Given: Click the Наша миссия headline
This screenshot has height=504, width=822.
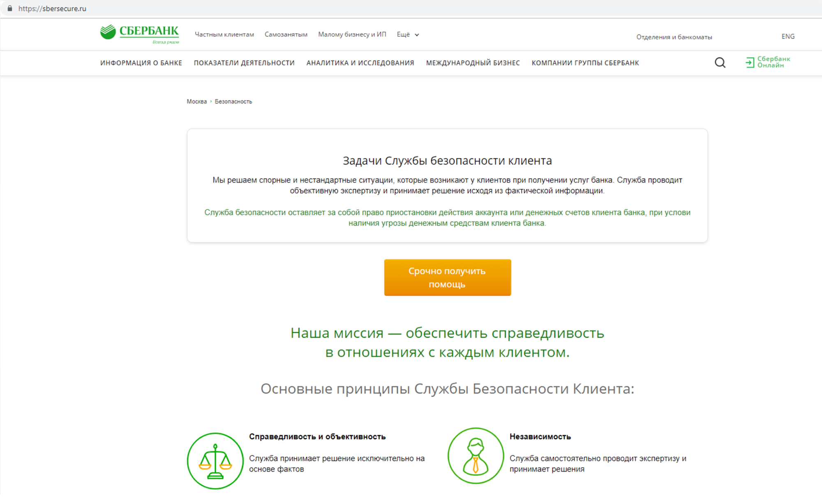Looking at the screenshot, I should coord(447,342).
